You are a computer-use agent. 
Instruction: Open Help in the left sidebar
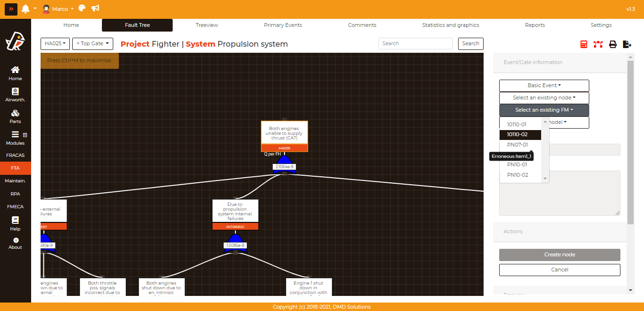(x=15, y=224)
